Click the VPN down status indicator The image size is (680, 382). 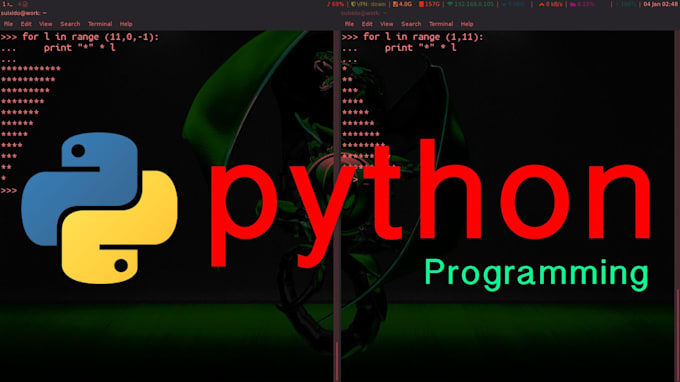tap(368, 4)
